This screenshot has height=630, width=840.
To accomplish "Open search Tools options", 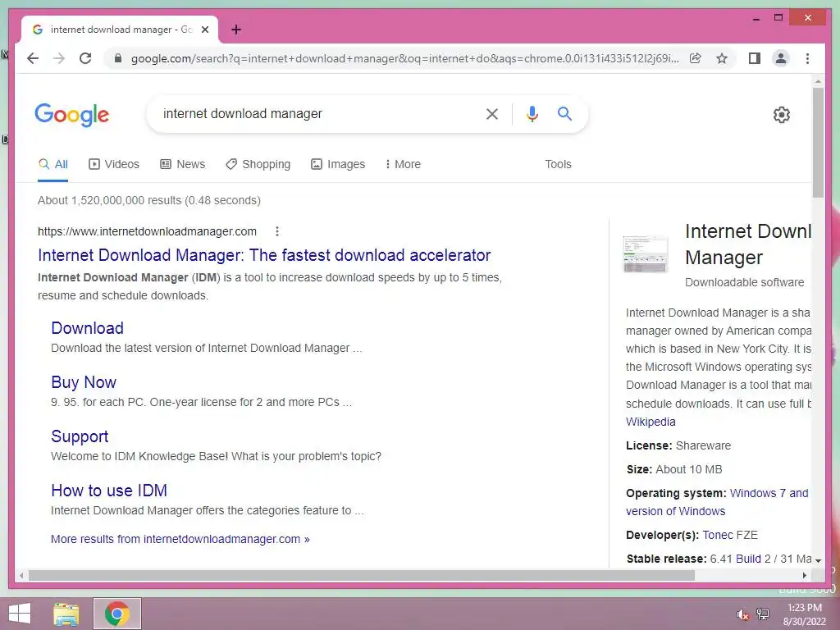I will coord(558,164).
